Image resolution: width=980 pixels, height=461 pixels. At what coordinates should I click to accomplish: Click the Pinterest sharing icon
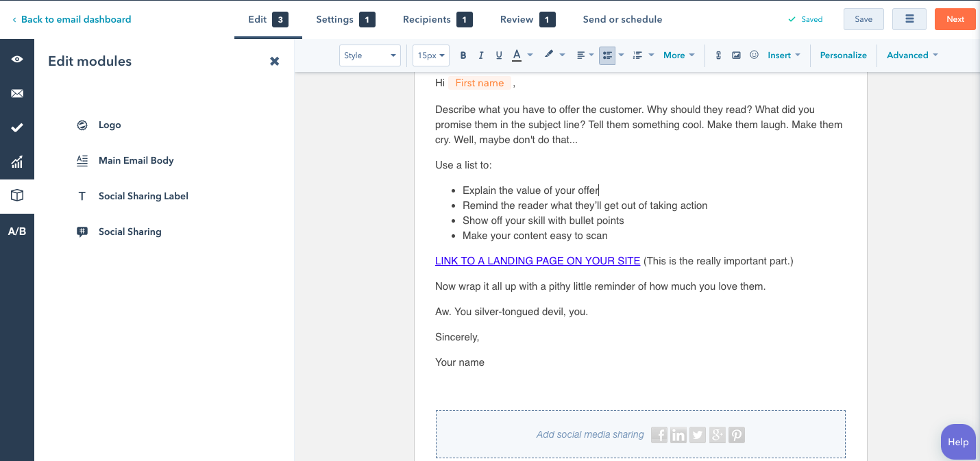[x=736, y=434]
